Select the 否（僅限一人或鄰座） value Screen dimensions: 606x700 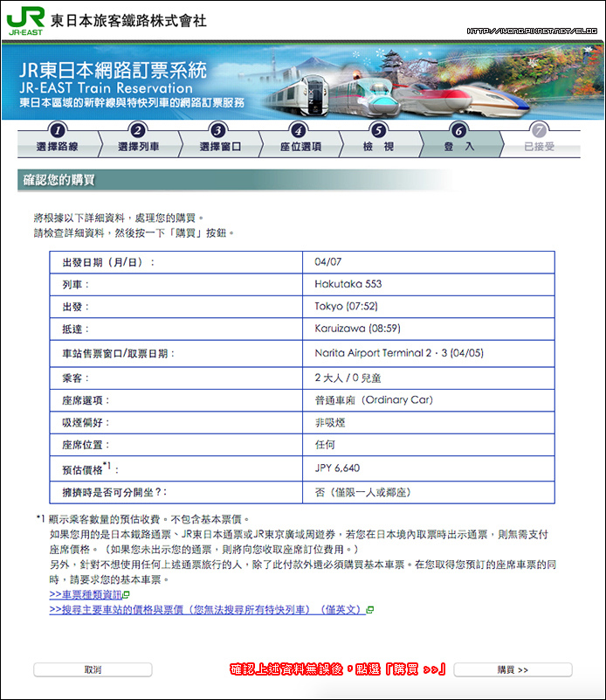[362, 492]
